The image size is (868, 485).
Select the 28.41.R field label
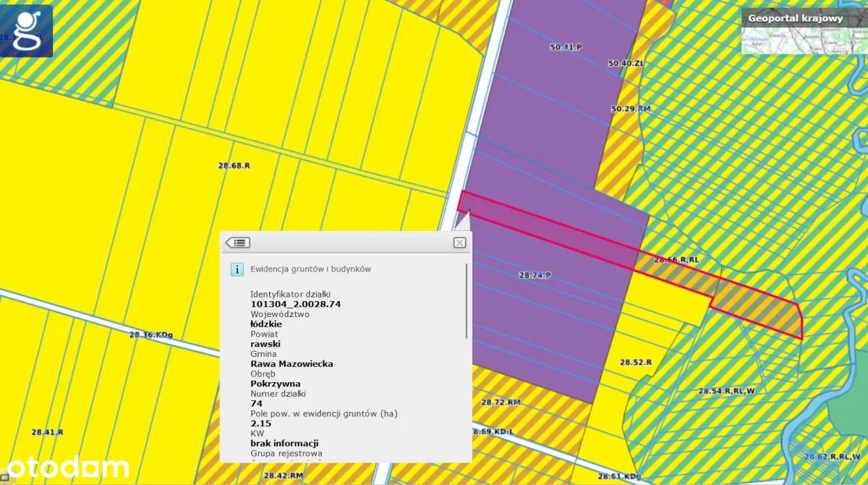[x=47, y=432]
